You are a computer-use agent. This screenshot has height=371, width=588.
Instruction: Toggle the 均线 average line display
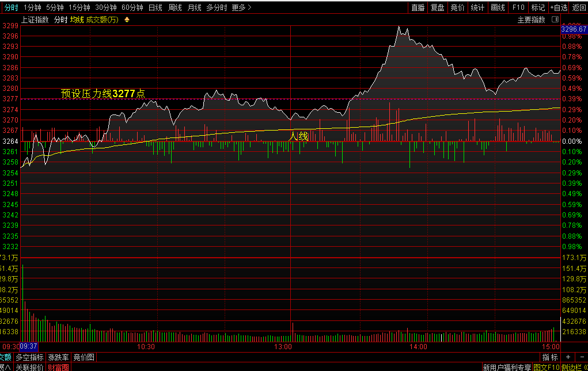77,20
